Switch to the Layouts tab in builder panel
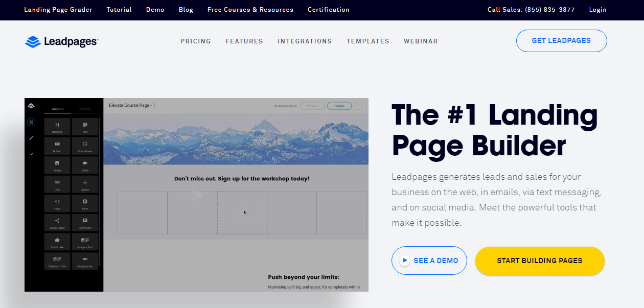 tap(84, 109)
